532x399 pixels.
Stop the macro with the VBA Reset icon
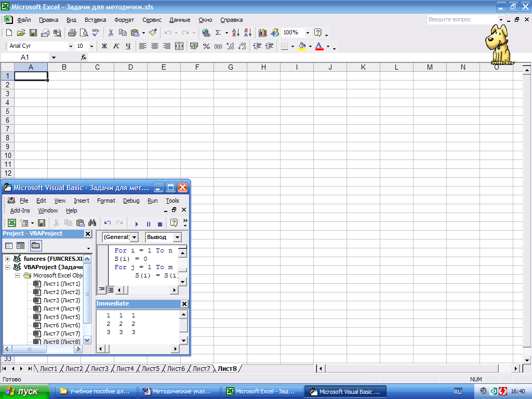(160, 224)
